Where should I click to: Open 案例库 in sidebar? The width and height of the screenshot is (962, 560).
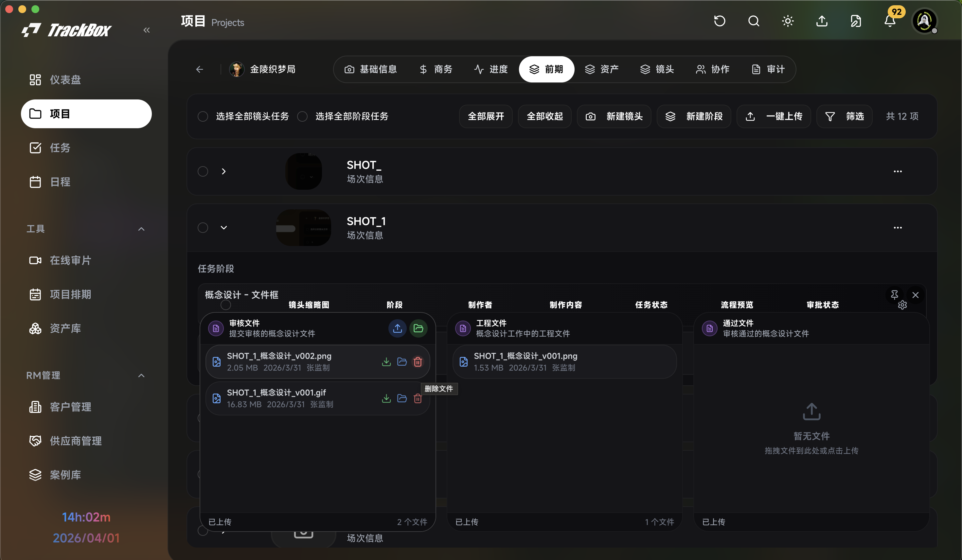pyautogui.click(x=86, y=475)
